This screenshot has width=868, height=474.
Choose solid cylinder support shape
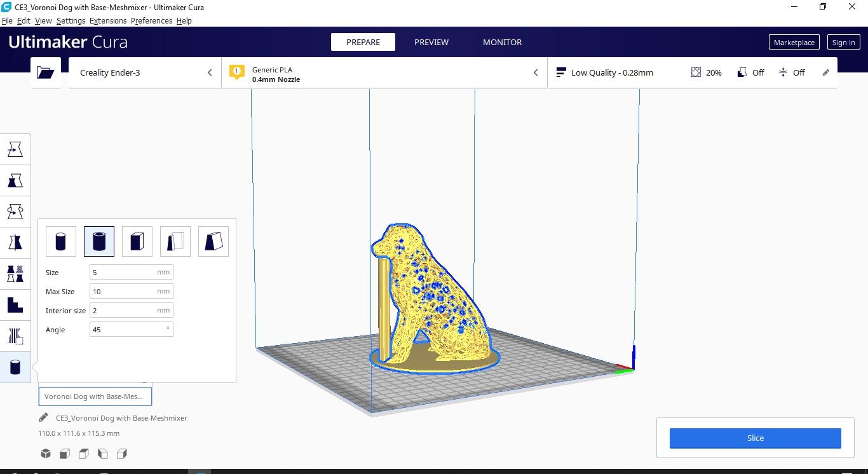coord(61,241)
